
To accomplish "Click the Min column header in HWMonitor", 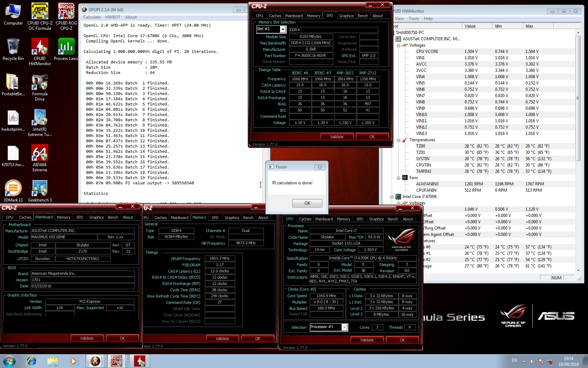I will click(x=507, y=26).
